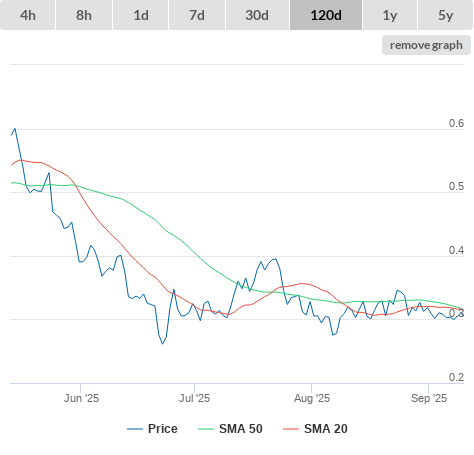Click the red SMA 20 legend marker
The height and width of the screenshot is (455, 474).
tap(291, 429)
